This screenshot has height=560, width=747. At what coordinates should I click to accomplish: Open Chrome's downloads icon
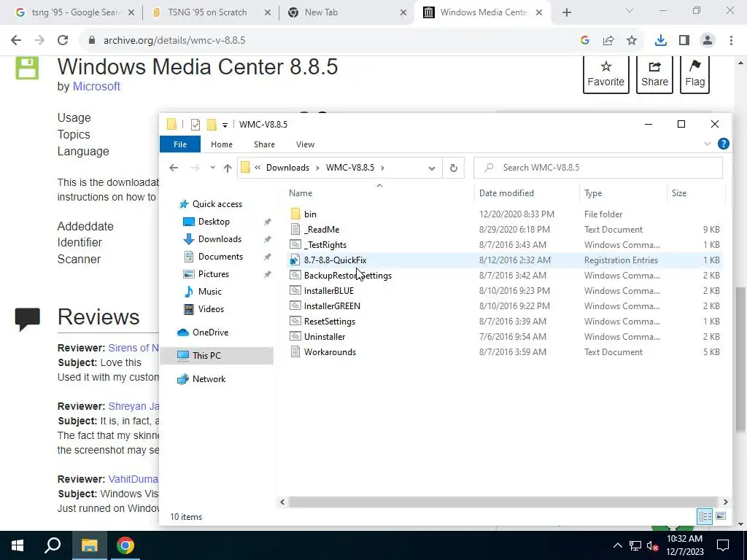(660, 41)
